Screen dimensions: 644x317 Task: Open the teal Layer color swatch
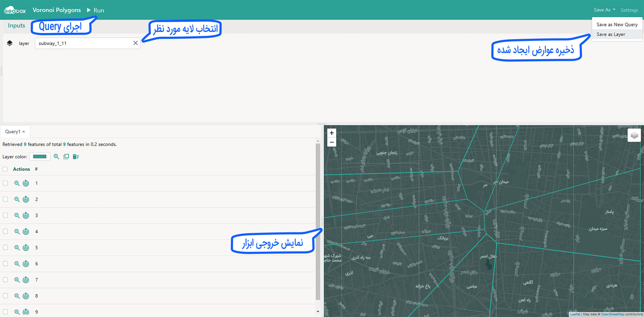pos(40,157)
